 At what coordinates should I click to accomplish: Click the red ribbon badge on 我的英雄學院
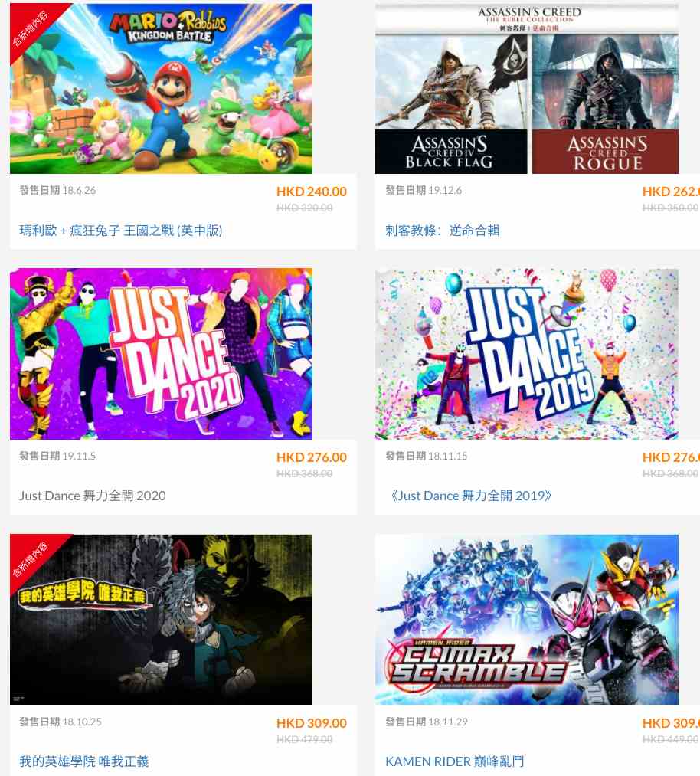tap(32, 558)
